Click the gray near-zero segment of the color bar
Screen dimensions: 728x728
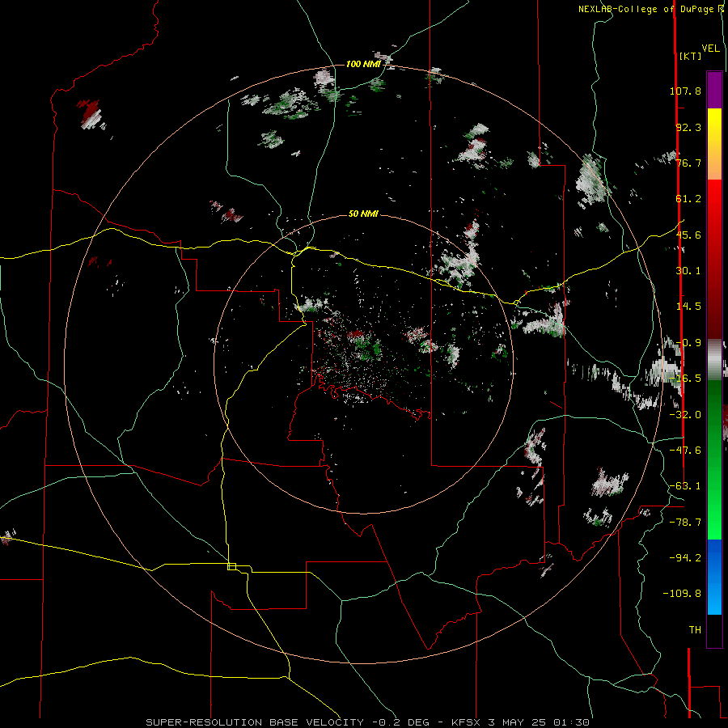(x=714, y=358)
